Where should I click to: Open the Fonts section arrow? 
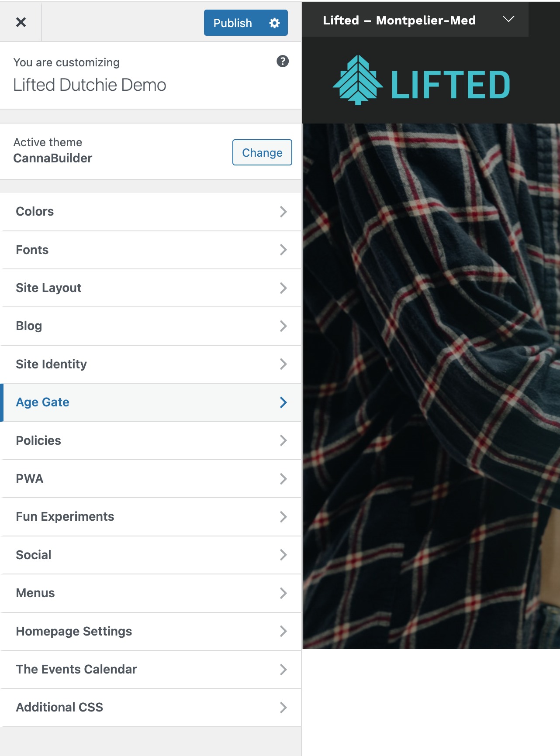(283, 250)
